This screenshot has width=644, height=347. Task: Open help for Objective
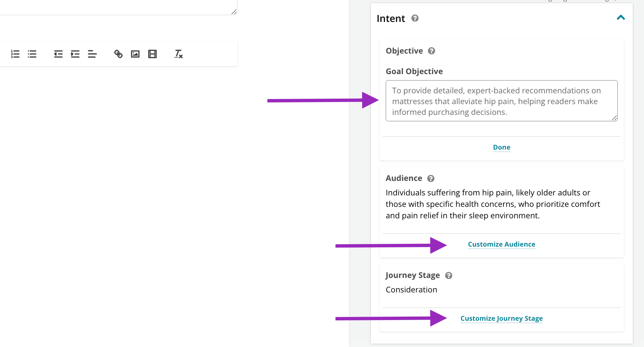tap(432, 51)
